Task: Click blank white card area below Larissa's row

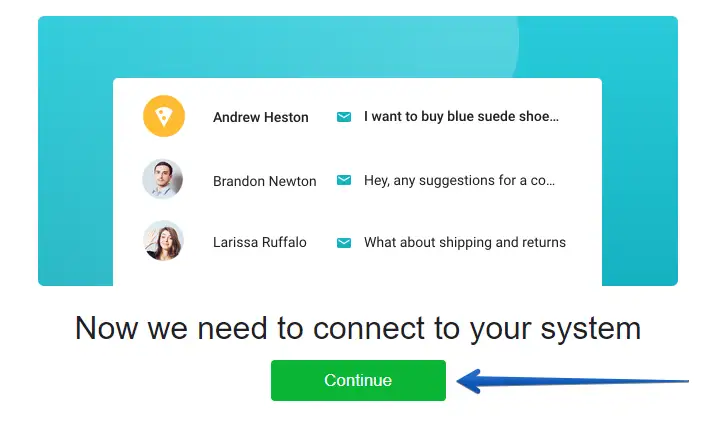Action: 357,273
